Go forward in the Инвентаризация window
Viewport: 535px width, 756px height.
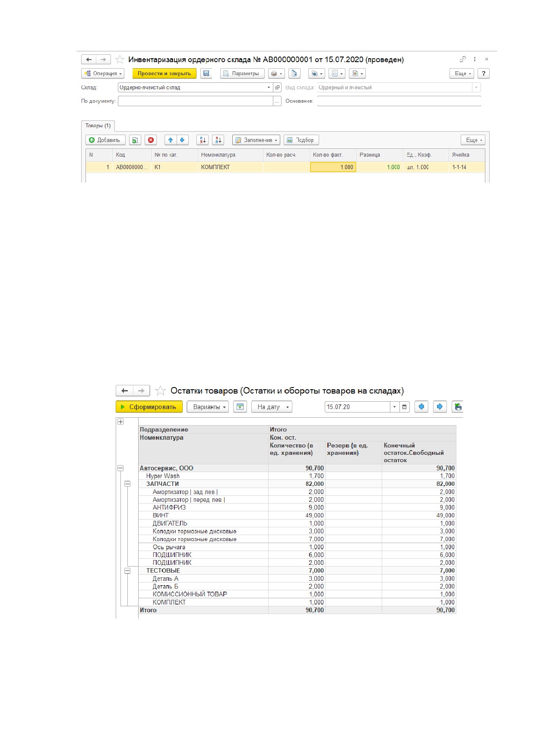click(103, 60)
